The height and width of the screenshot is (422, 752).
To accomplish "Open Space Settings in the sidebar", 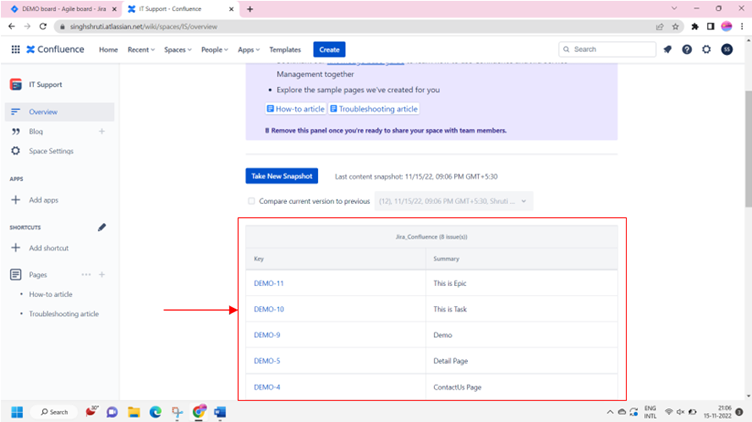I will [x=51, y=151].
